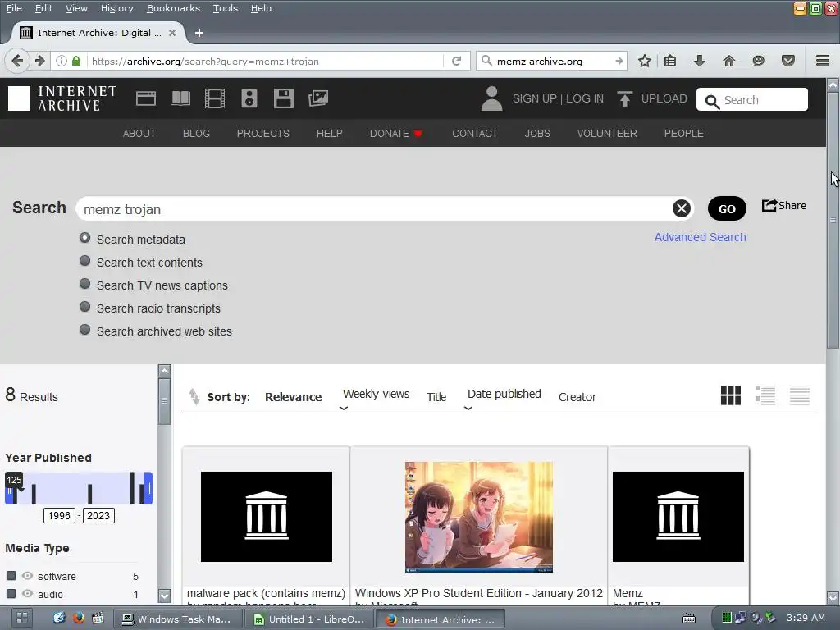This screenshot has height=630, width=840.
Task: Click the header Search box
Action: pyautogui.click(x=751, y=99)
